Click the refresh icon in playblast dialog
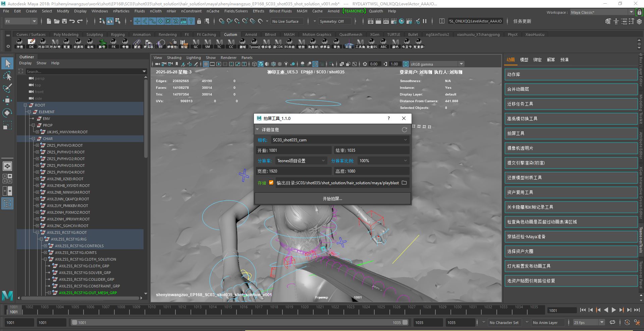 404,130
